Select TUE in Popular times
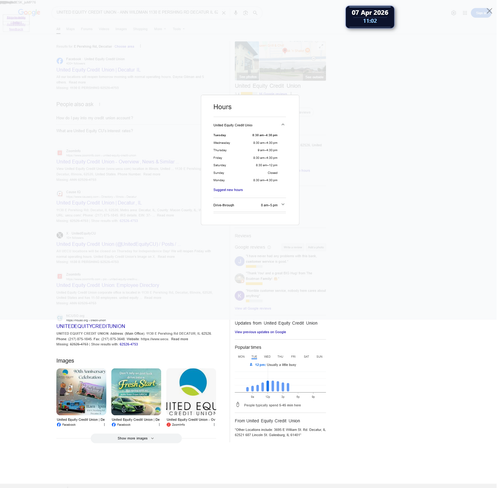This screenshot has height=488, width=500. pos(254,356)
